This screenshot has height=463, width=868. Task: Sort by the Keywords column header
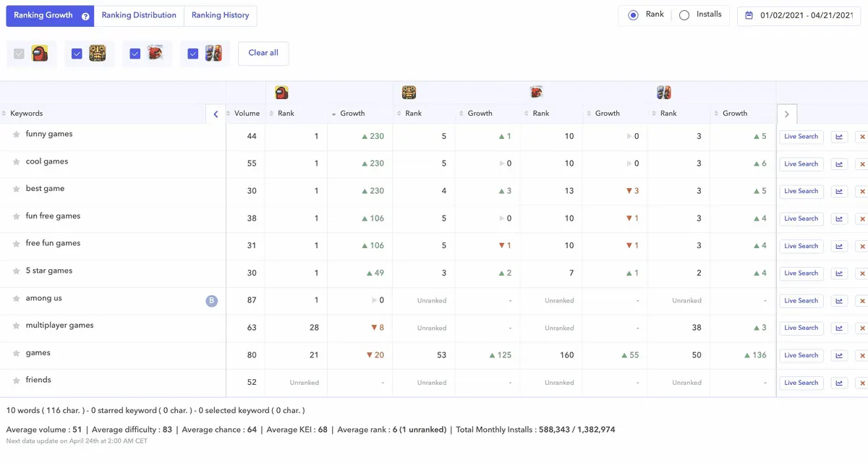[x=27, y=114]
